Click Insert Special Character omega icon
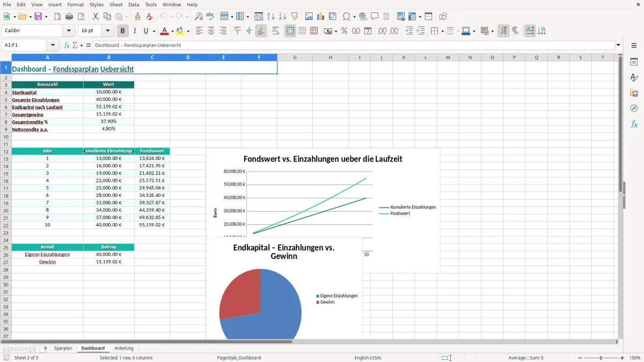This screenshot has height=362, width=644. pos(346,17)
